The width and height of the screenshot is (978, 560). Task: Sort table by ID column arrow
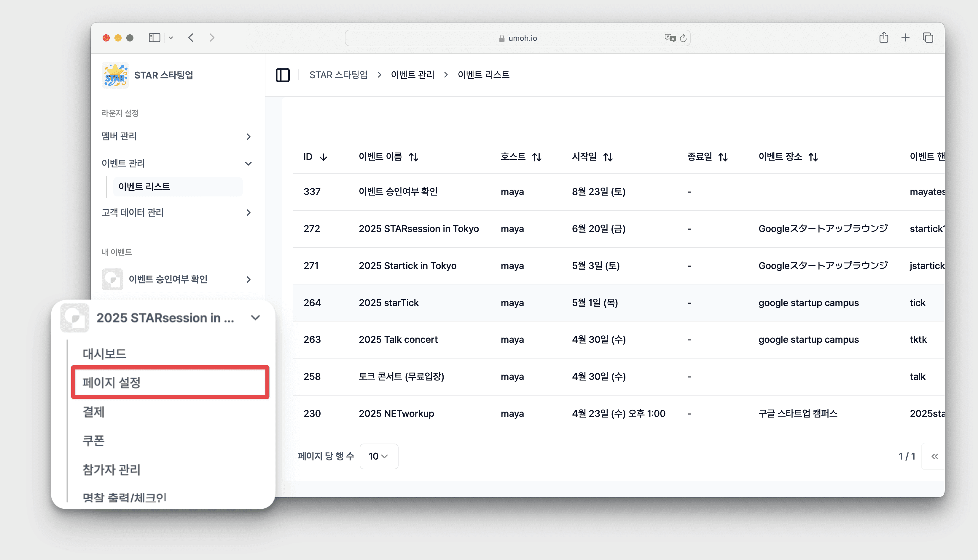(323, 157)
